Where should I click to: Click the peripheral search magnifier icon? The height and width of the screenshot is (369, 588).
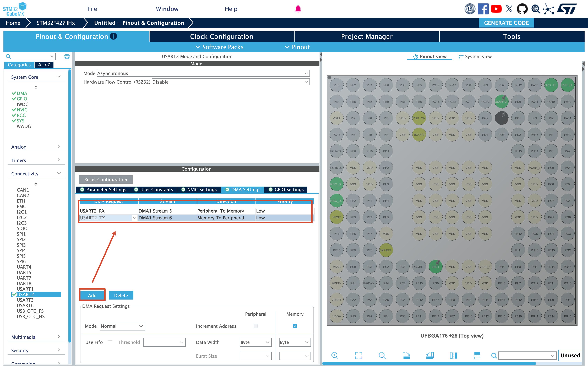point(8,56)
